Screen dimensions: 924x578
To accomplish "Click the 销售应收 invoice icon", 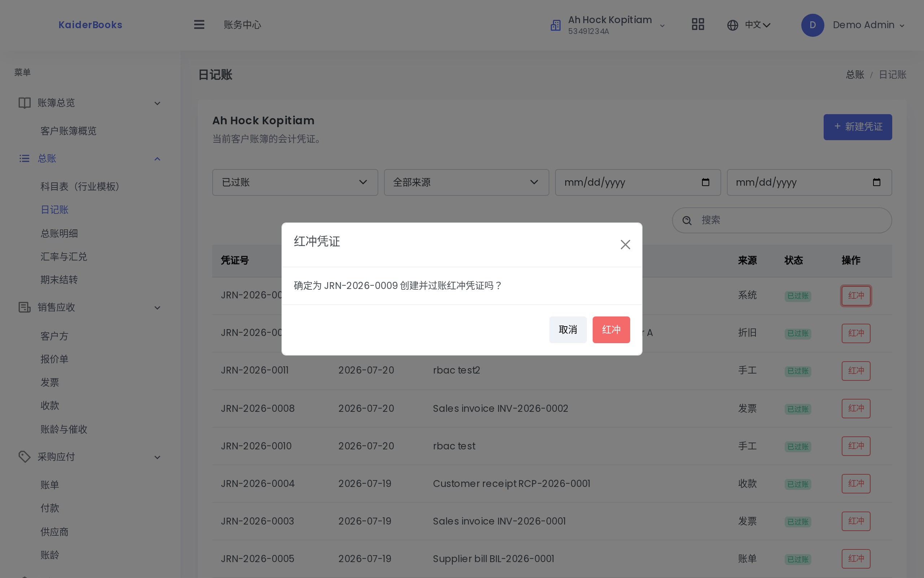I will coord(25,307).
